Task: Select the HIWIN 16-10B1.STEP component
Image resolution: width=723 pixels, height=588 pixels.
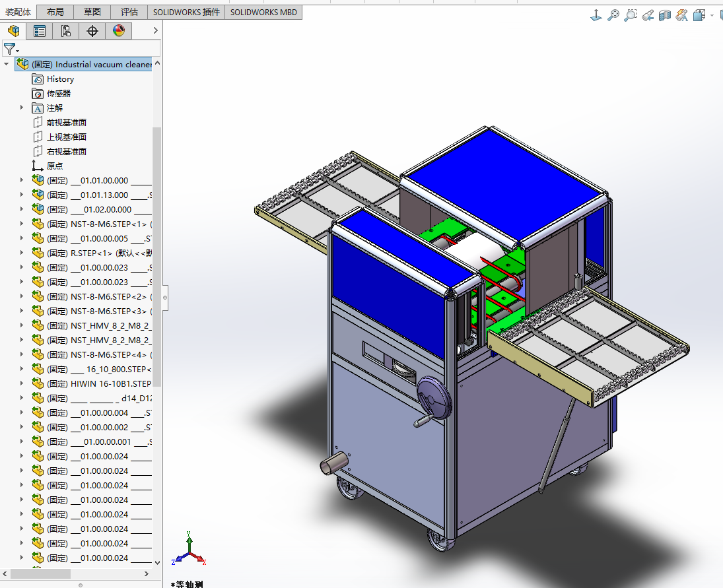Action: [x=110, y=383]
